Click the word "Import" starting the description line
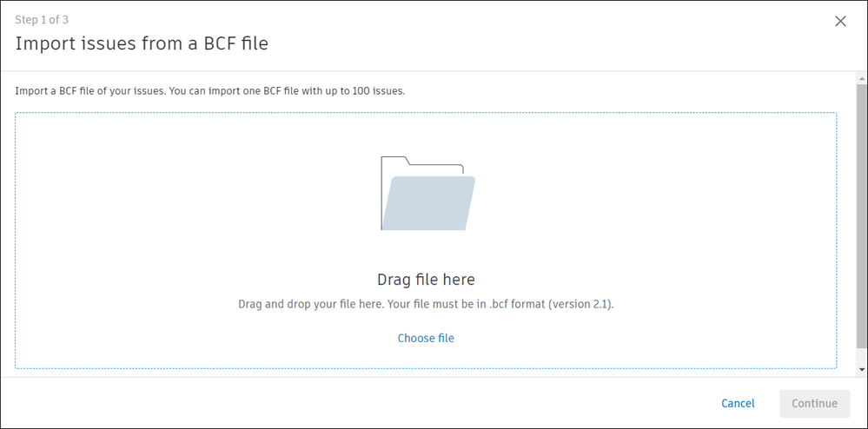The image size is (868, 429). coord(32,90)
